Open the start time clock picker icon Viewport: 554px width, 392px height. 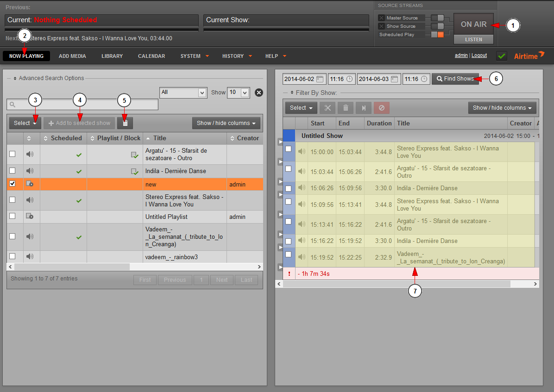point(349,79)
